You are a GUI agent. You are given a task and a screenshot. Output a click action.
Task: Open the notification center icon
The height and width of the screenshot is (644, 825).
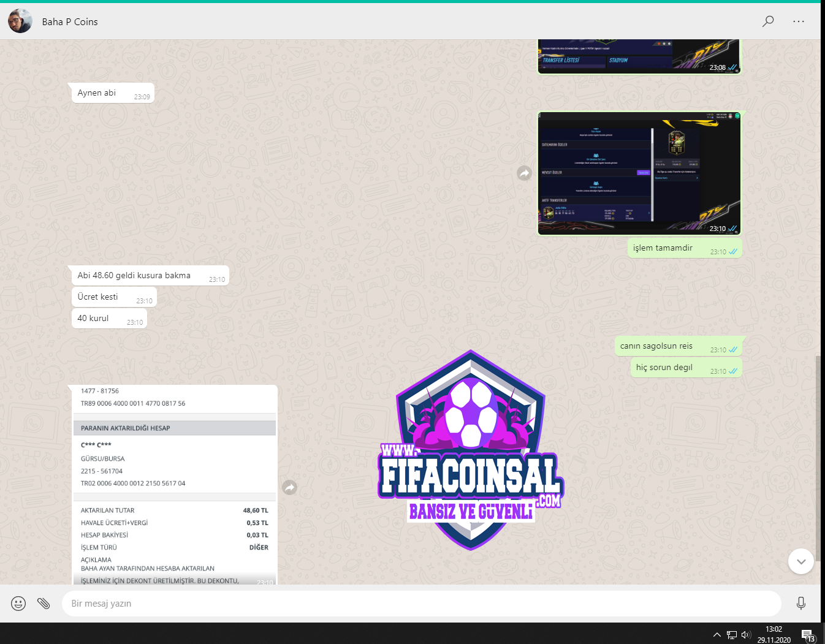(808, 635)
